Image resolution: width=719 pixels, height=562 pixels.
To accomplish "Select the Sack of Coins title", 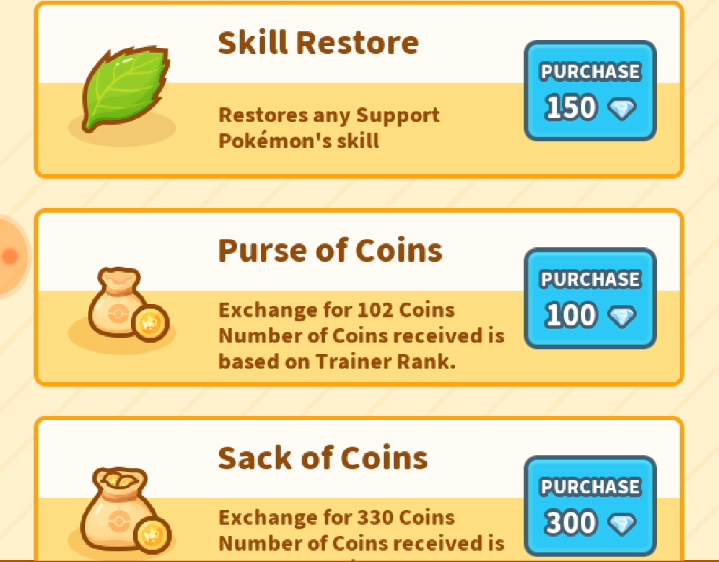I will click(323, 458).
